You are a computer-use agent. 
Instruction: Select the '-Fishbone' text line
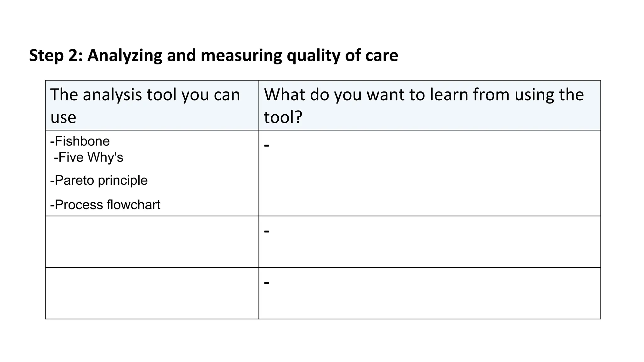click(x=80, y=141)
